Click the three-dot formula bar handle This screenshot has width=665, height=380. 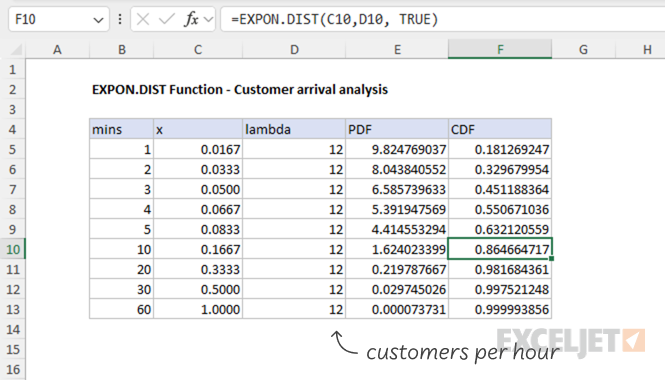click(x=120, y=20)
